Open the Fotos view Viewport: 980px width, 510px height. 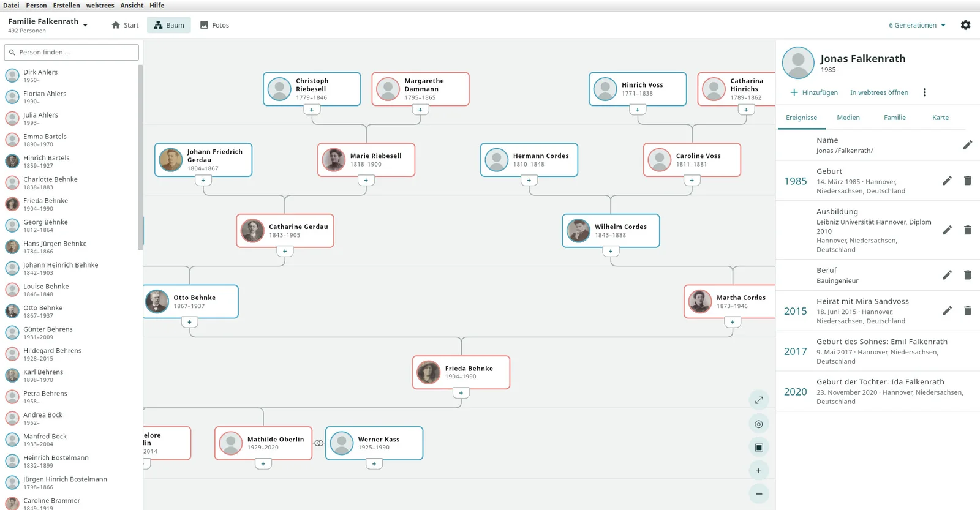(x=214, y=25)
